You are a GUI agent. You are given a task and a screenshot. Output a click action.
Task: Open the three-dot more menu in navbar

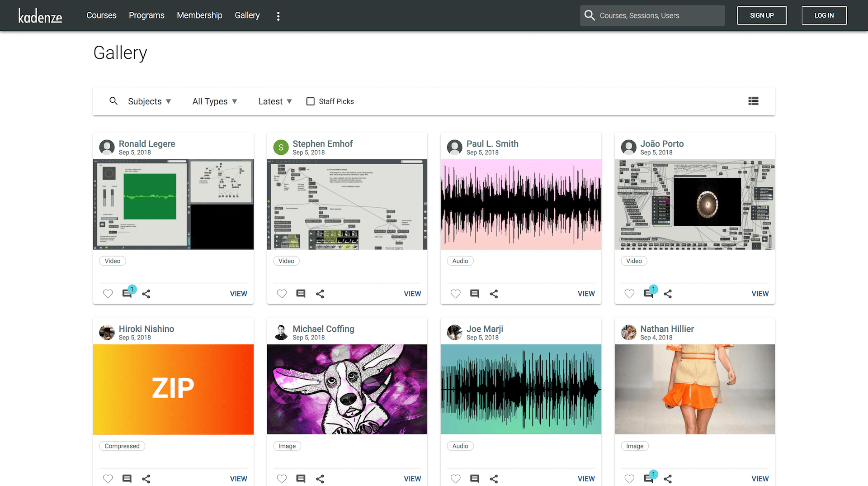click(278, 16)
